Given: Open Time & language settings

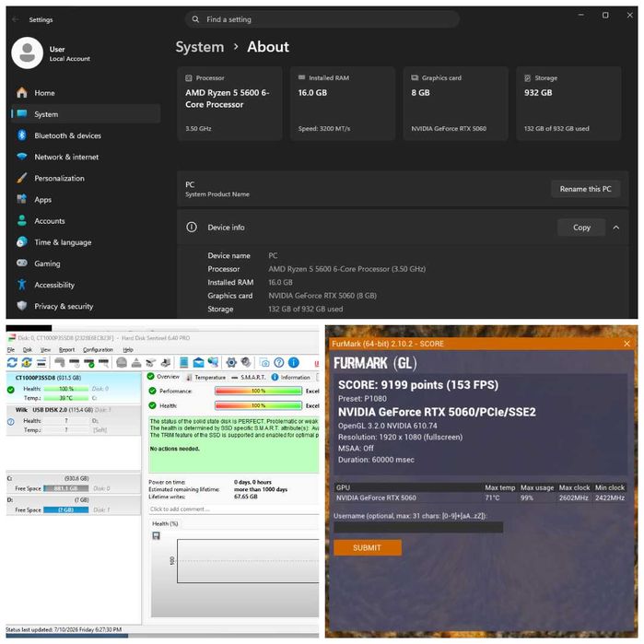Looking at the screenshot, I should coord(86,242).
